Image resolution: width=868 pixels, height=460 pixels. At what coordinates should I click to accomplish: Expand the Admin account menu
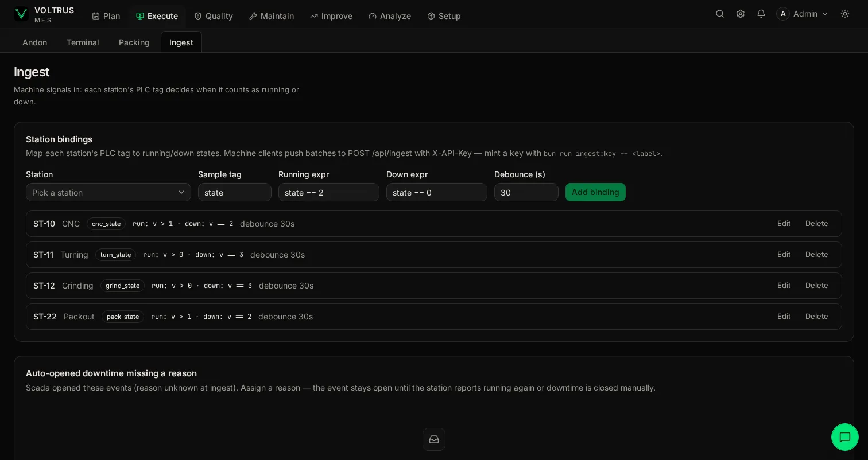click(803, 14)
